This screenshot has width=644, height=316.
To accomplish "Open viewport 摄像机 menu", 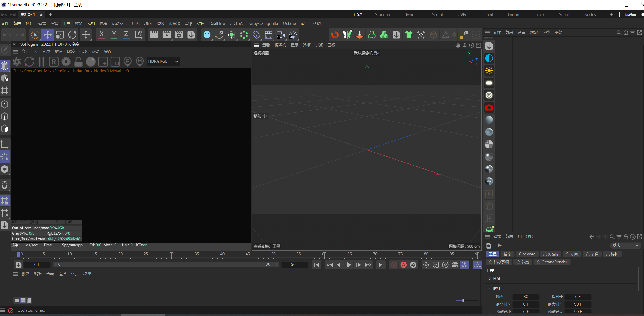I will tap(280, 45).
